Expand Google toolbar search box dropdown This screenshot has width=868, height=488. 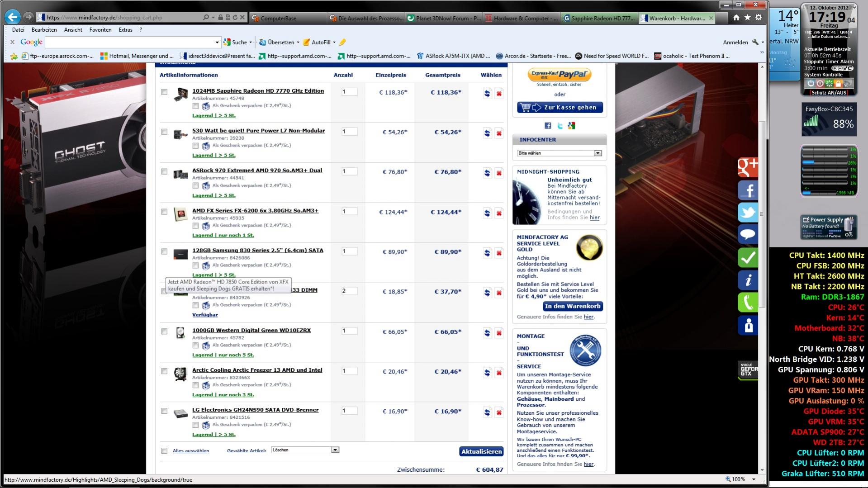click(x=217, y=43)
